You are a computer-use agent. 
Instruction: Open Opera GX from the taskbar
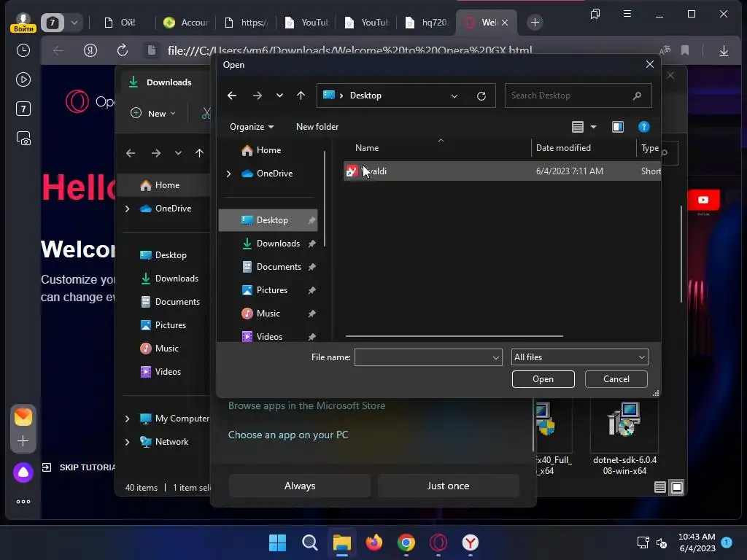438,542
